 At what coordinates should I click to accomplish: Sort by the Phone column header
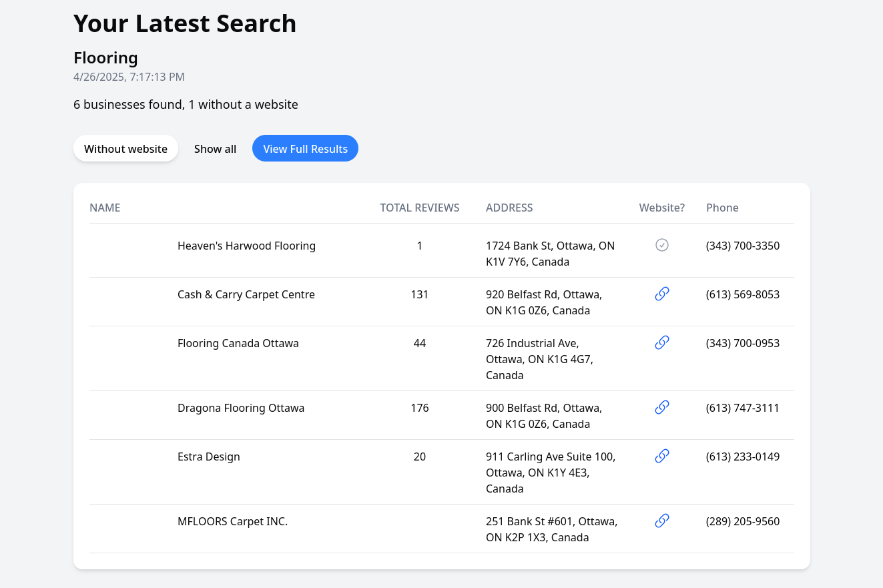(x=722, y=208)
